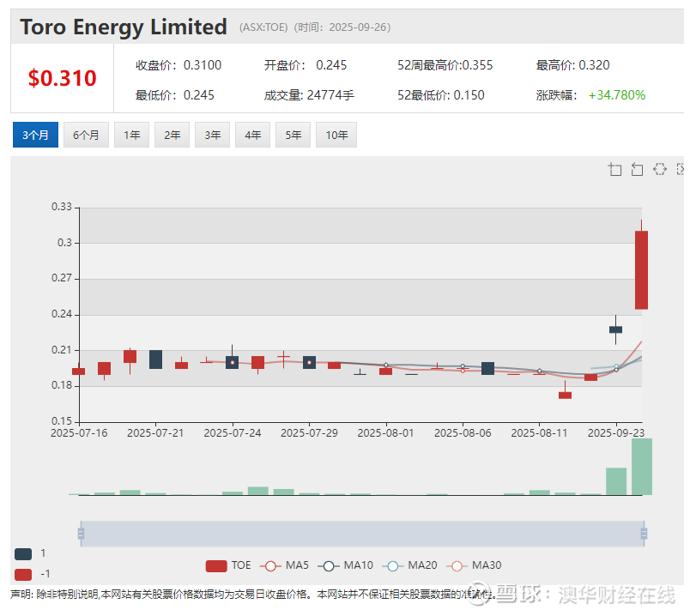This screenshot has height=616, width=696.
Task: Show the 10年 range tab
Action: click(x=336, y=135)
